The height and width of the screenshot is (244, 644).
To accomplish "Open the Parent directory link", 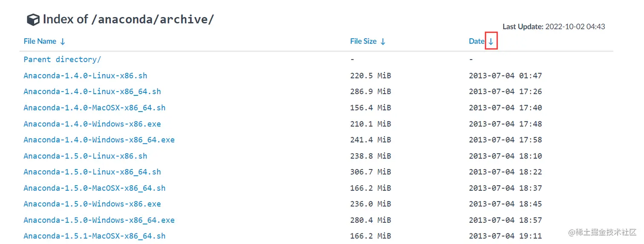I will pos(62,60).
